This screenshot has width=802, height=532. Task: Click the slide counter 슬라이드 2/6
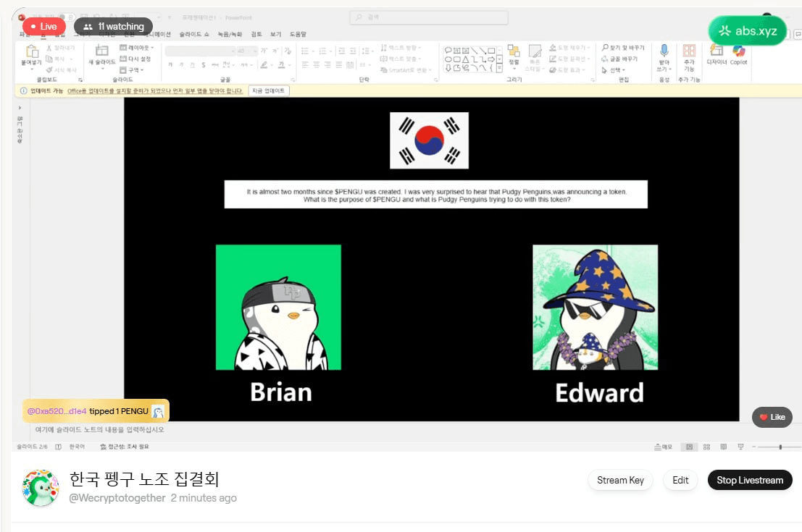point(32,447)
